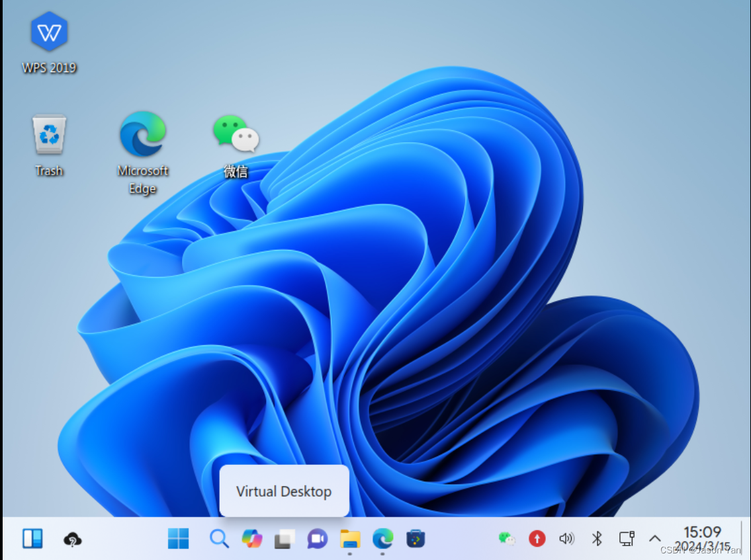Open Microsoft Edge from the taskbar
Image resolution: width=751 pixels, height=560 pixels.
click(x=382, y=539)
